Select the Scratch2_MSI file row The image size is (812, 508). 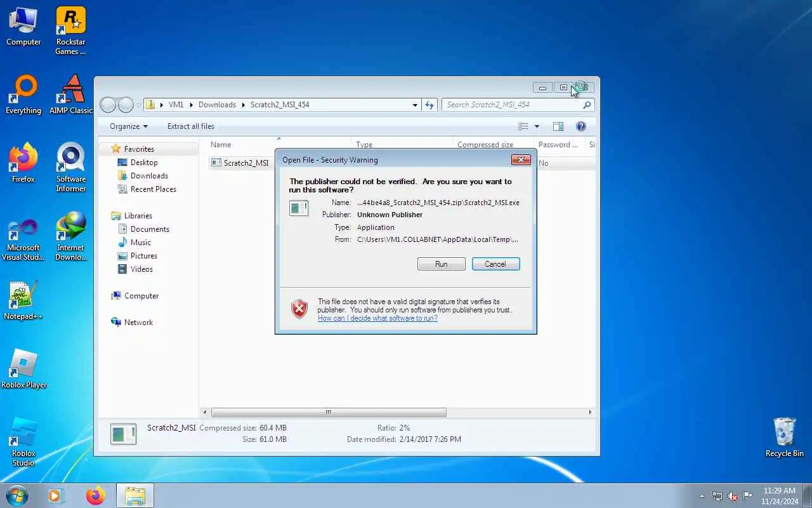(x=402, y=163)
